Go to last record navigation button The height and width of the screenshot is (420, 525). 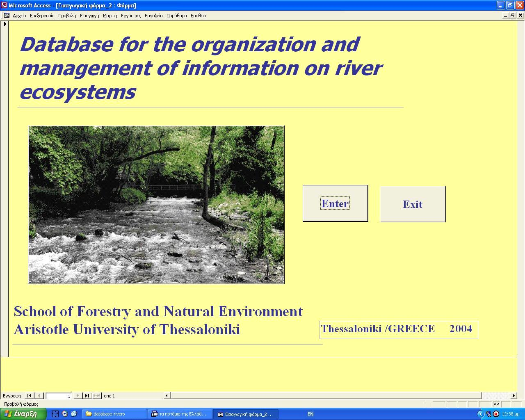(x=87, y=396)
